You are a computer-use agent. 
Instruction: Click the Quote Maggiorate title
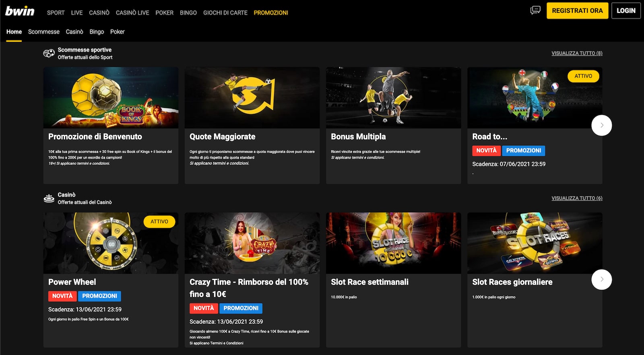[x=223, y=137]
